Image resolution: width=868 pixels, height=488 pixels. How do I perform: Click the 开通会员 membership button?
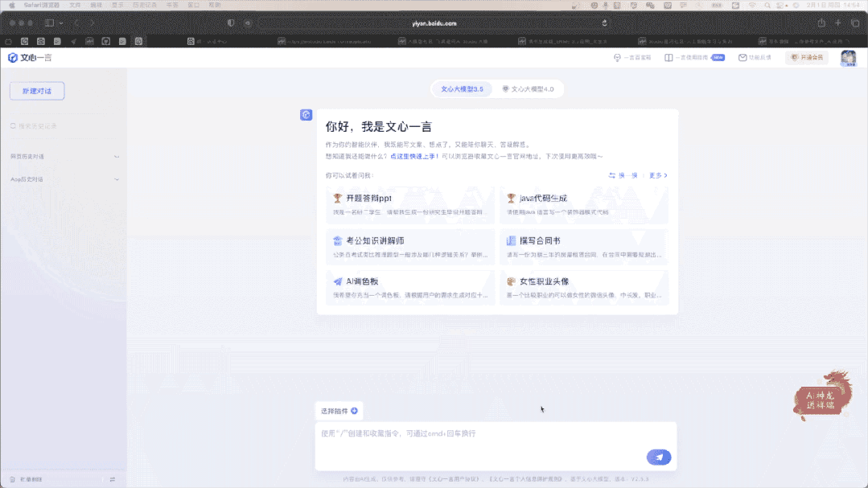coord(807,58)
